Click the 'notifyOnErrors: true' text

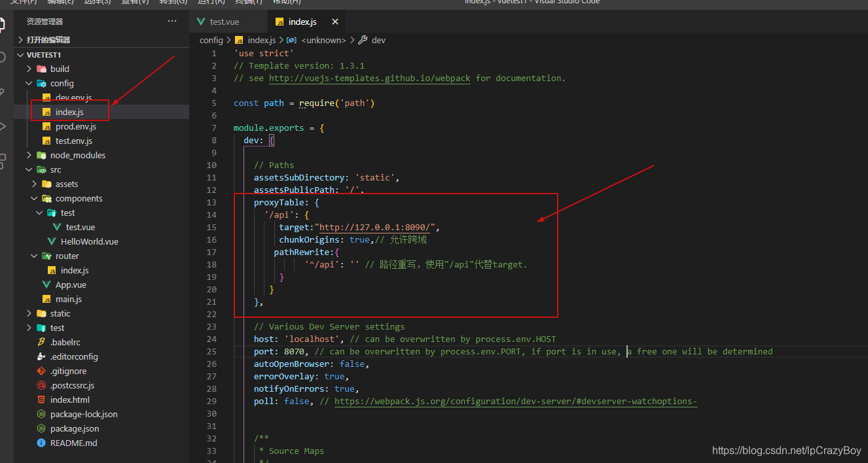pyautogui.click(x=304, y=388)
